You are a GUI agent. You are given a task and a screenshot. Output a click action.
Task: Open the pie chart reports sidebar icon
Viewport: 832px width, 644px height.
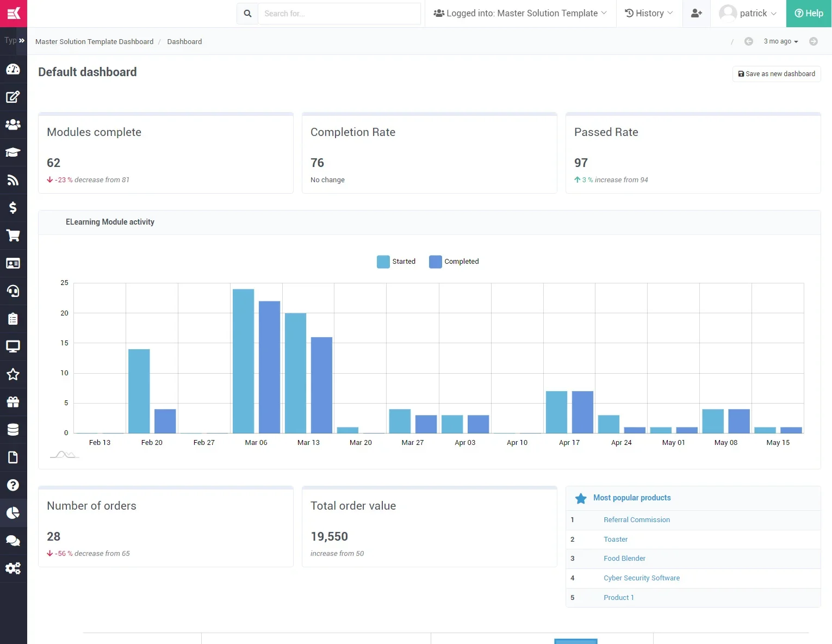click(x=13, y=513)
